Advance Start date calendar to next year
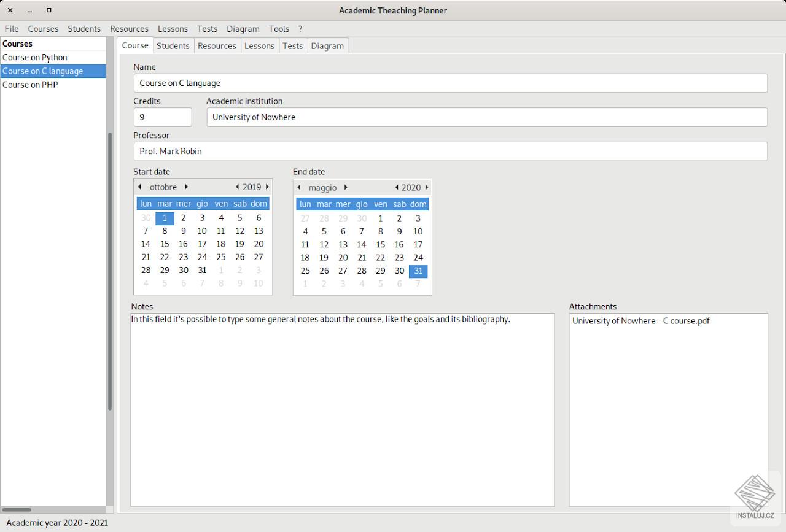The image size is (786, 532). pos(267,187)
